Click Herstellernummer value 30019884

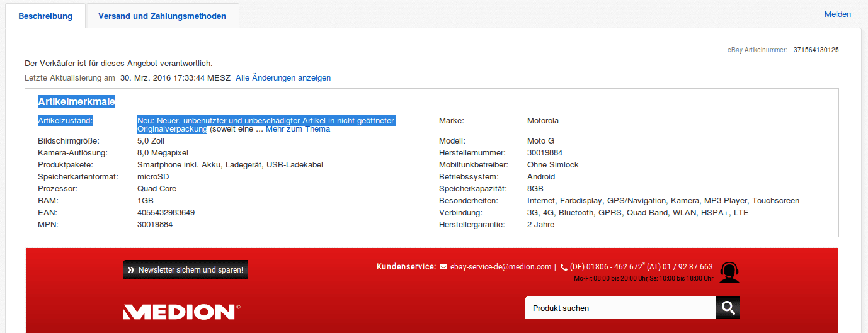545,153
